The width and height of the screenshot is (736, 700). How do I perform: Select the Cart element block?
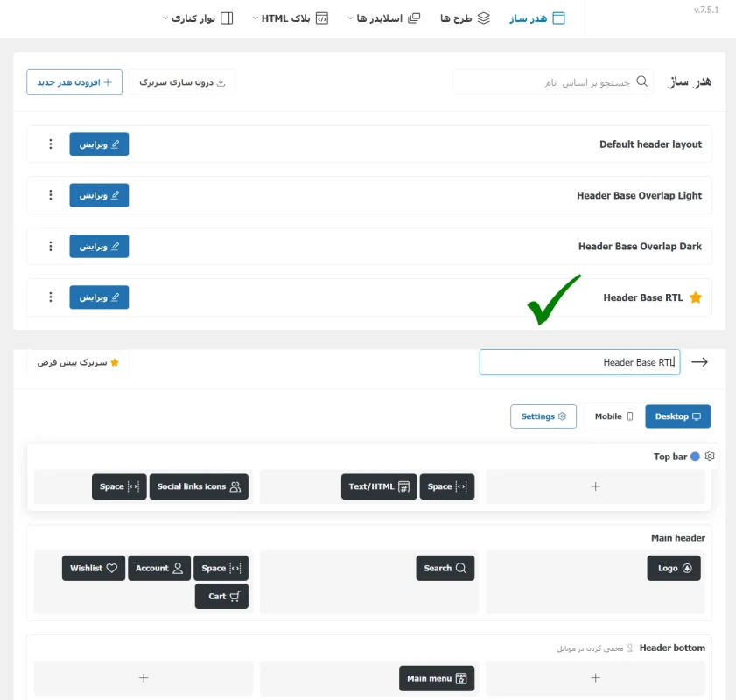point(222,596)
